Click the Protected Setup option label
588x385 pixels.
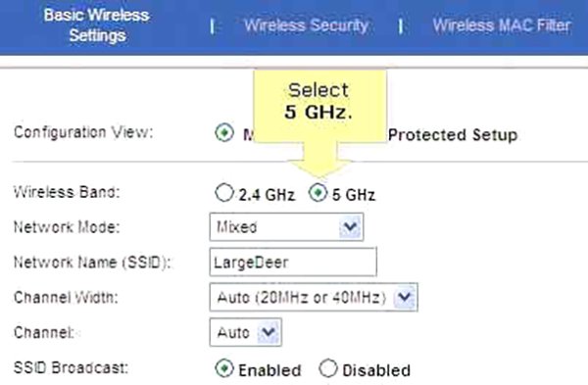click(x=453, y=135)
